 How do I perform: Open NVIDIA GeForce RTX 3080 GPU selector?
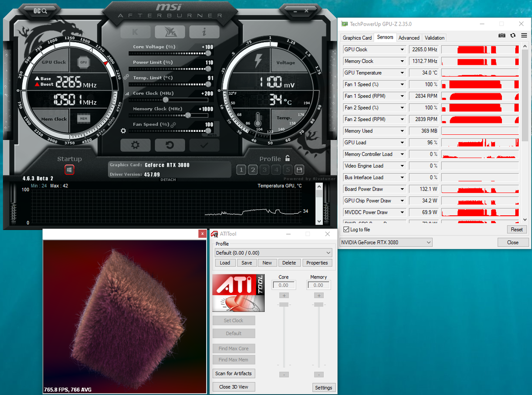tap(386, 242)
